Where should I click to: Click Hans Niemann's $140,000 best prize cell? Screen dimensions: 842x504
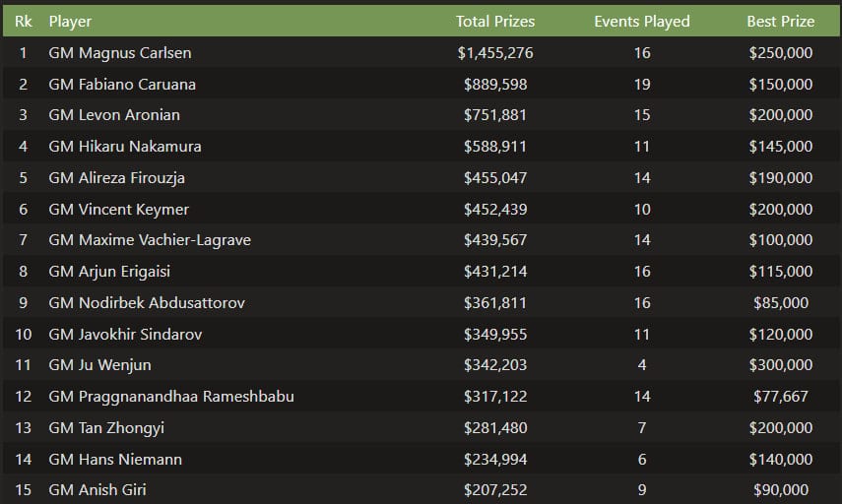click(x=781, y=460)
